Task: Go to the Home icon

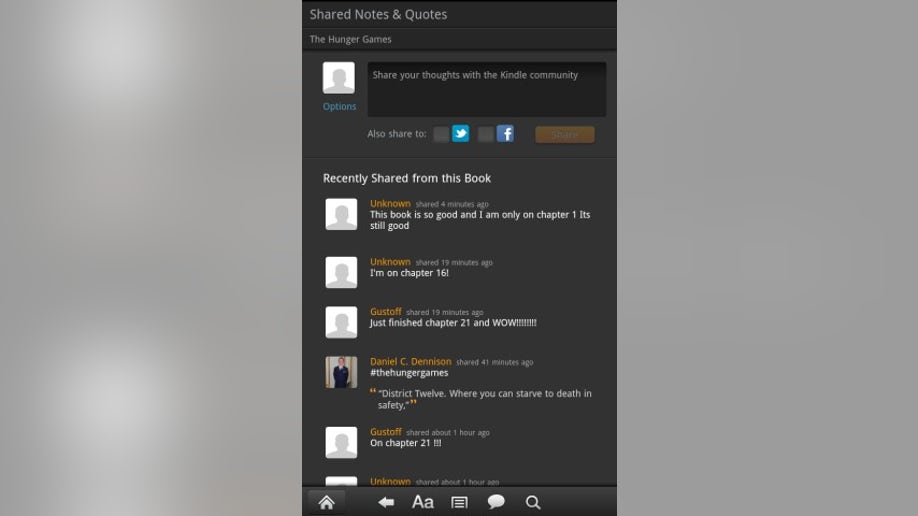Action: click(x=327, y=502)
